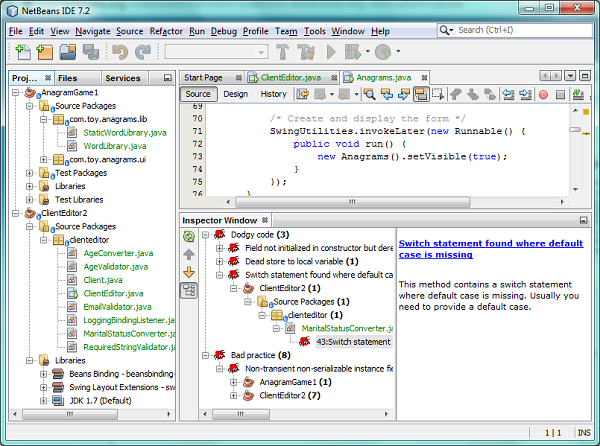This screenshot has height=446, width=600.
Task: Toggle Rectangular Selection in editor toolbar
Action: 438,94
